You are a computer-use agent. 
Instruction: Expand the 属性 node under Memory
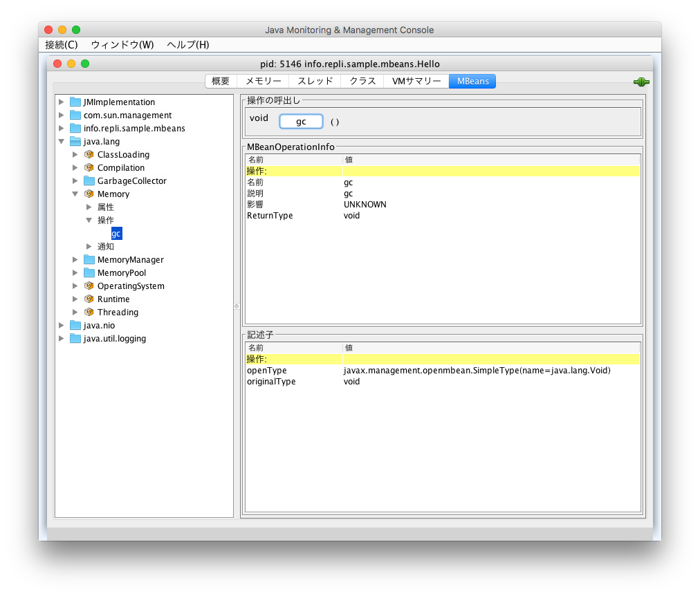[89, 207]
